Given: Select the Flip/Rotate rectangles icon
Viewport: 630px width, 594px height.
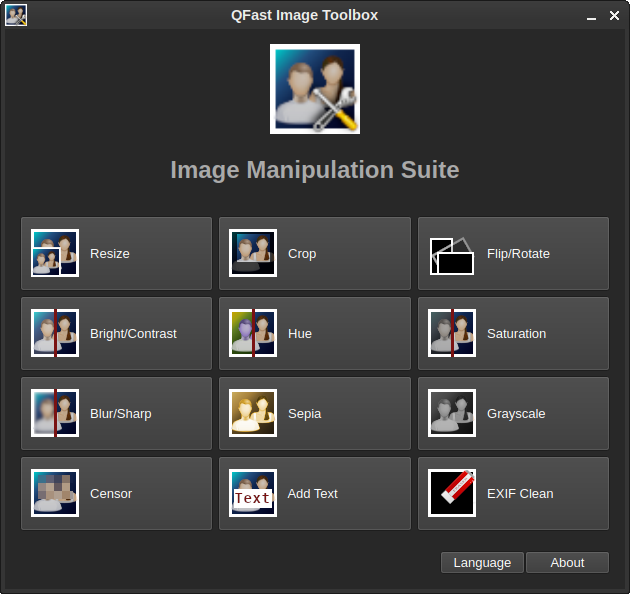Looking at the screenshot, I should (x=452, y=255).
